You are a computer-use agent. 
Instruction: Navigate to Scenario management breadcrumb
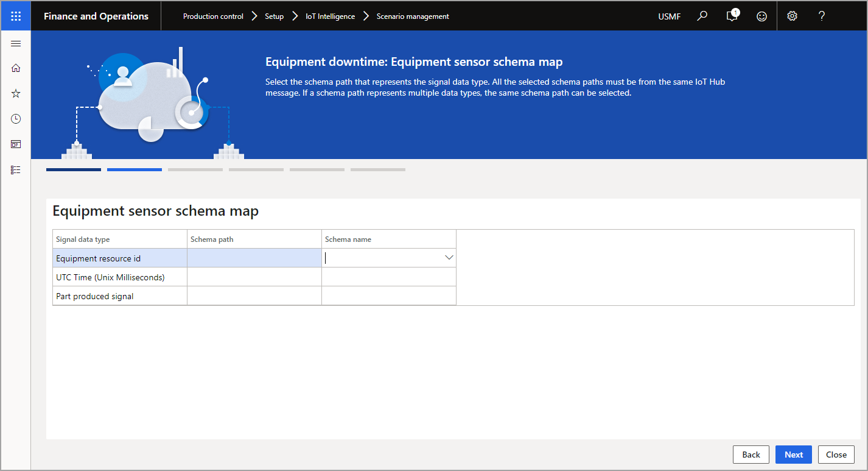click(x=413, y=16)
